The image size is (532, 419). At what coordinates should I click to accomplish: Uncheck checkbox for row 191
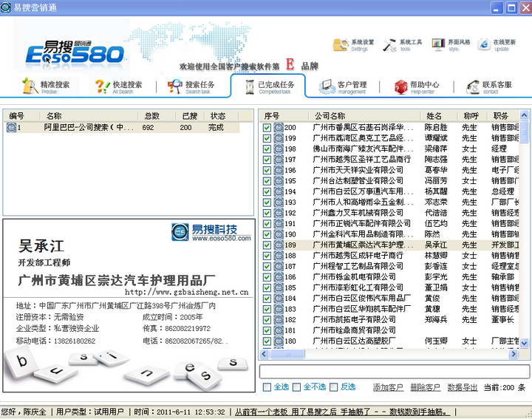[267, 224]
